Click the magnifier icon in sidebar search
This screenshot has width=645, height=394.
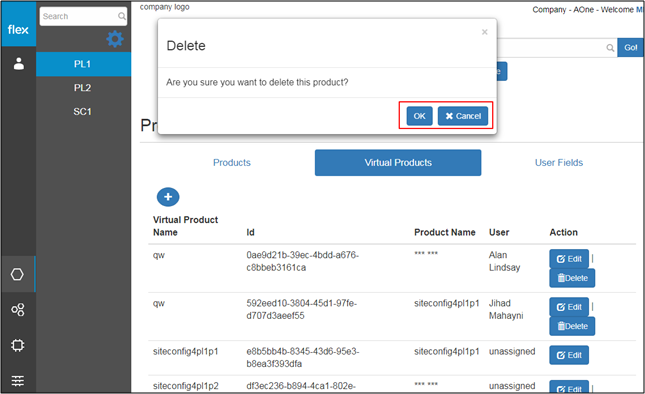tap(122, 16)
